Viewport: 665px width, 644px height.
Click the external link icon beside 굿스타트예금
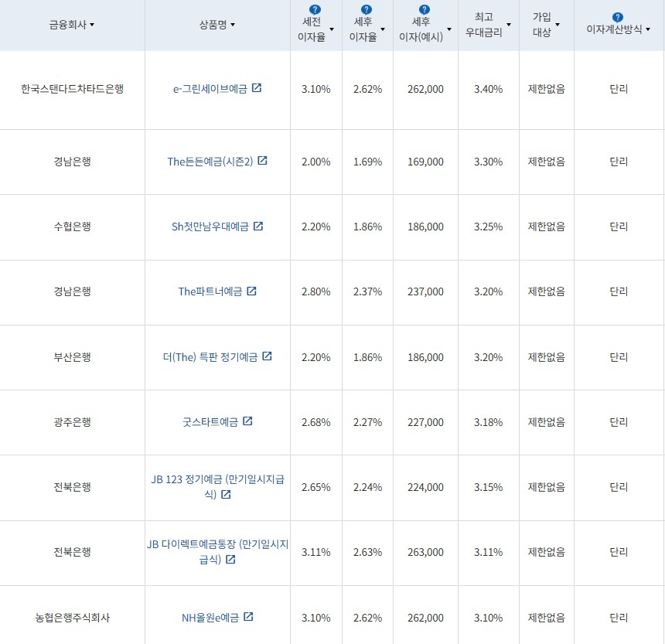247,422
